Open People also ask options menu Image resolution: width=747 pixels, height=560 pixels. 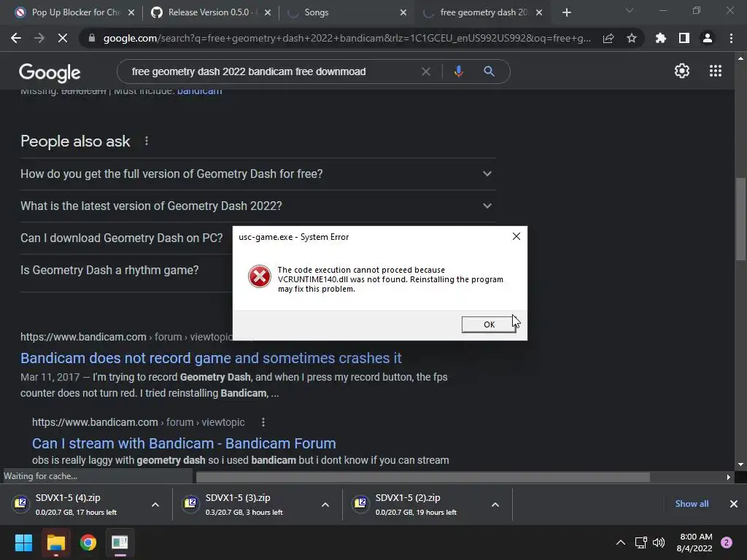146,141
